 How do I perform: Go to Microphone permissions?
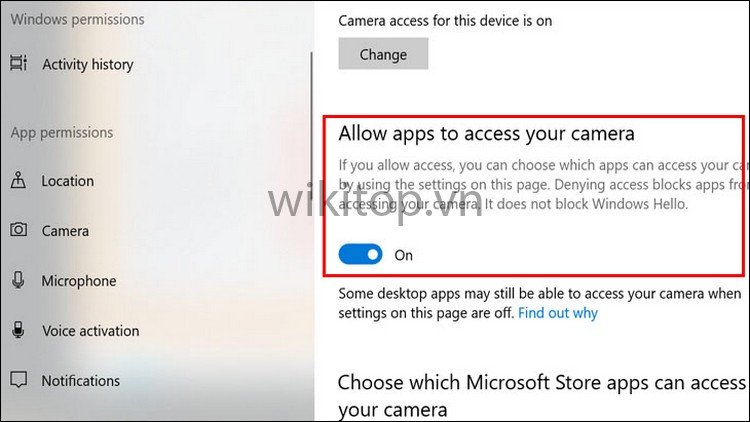coord(79,281)
